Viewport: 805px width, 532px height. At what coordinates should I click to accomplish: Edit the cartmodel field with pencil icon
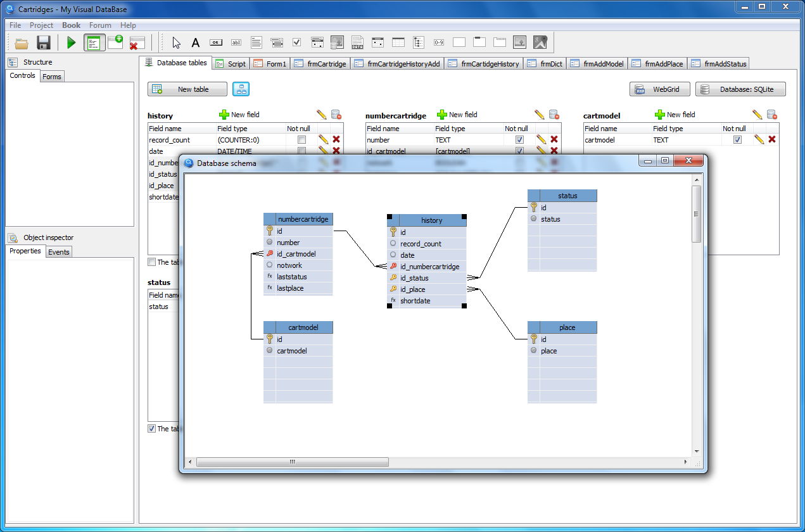tap(758, 139)
